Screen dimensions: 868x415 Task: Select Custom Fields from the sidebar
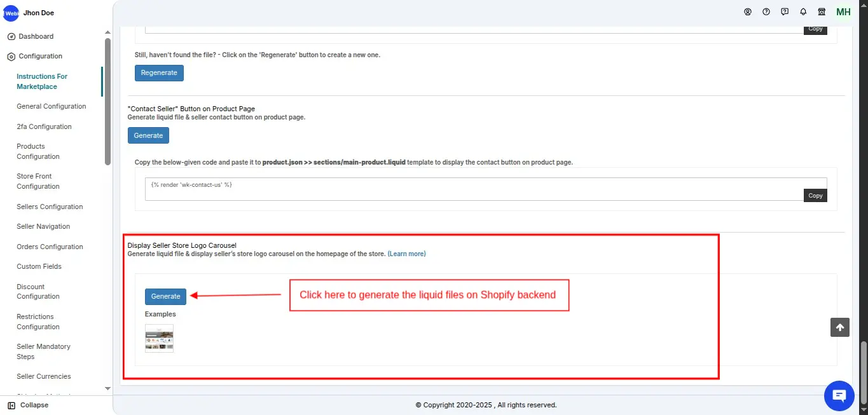click(39, 266)
